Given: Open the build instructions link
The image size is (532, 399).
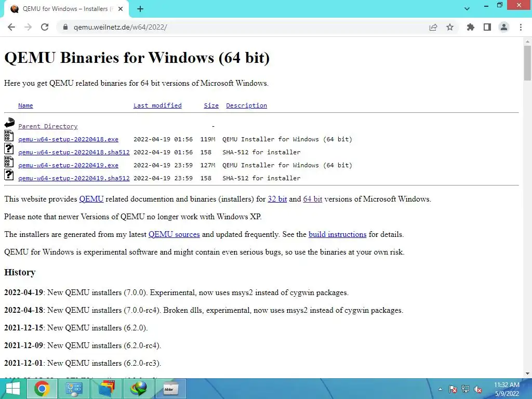Looking at the screenshot, I should [x=337, y=234].
